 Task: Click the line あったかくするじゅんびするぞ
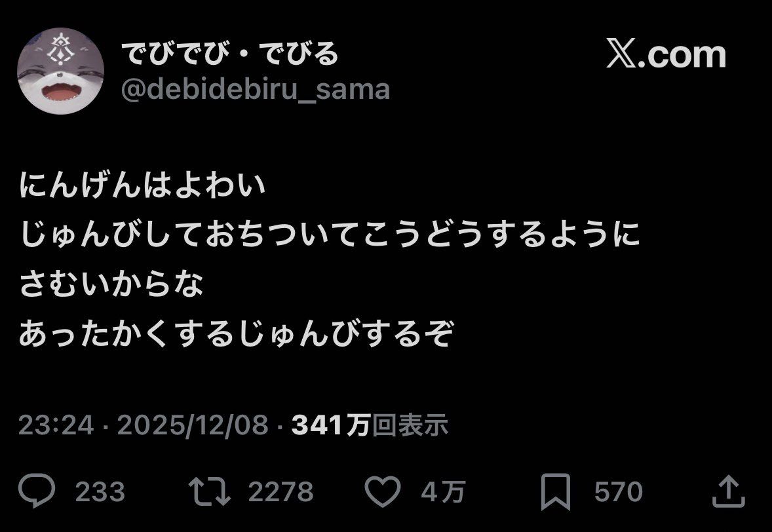236,333
